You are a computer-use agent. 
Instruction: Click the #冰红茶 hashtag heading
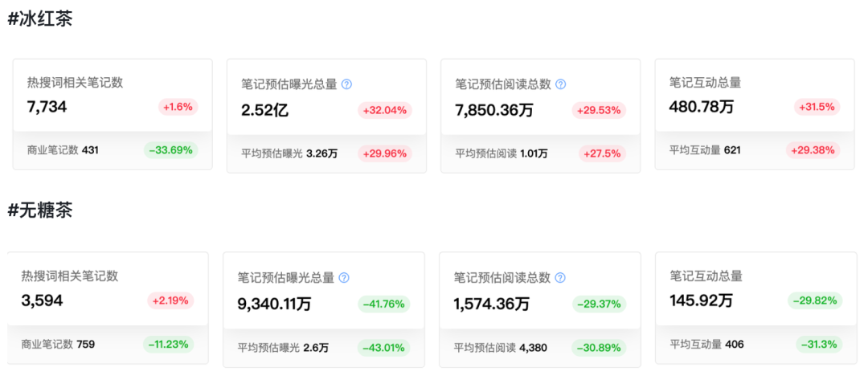pos(40,19)
